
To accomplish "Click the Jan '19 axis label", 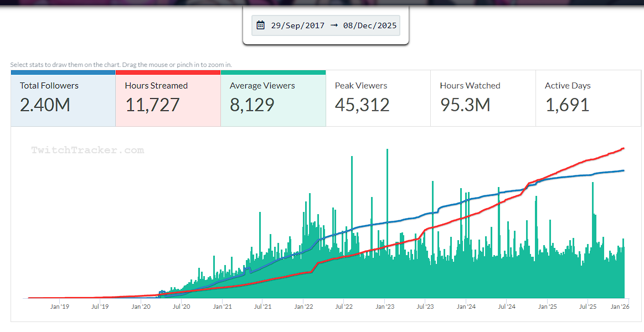I will (60, 307).
